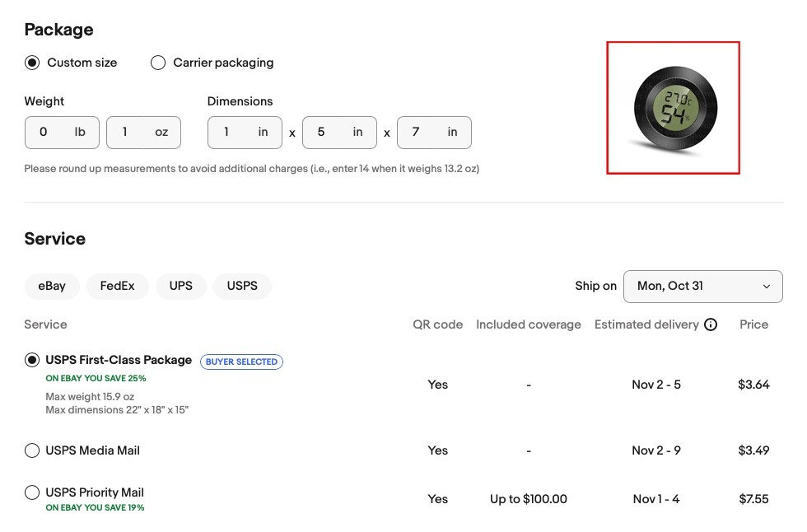Click the Included coverage column header
The width and height of the screenshot is (807, 532).
[529, 324]
